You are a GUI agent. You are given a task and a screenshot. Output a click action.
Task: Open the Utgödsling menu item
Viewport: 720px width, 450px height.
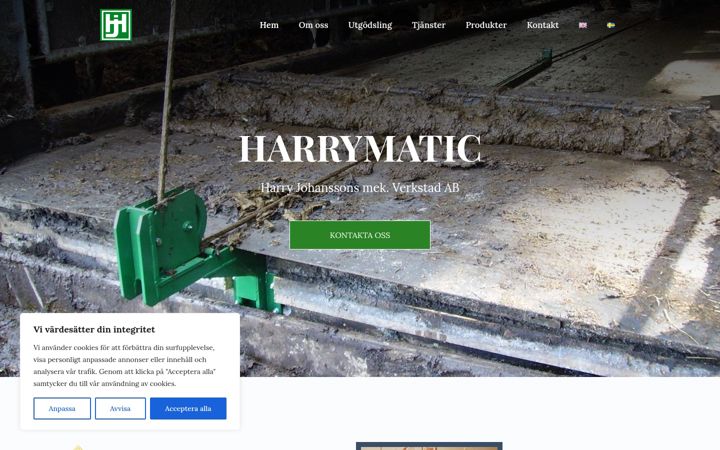coord(370,25)
